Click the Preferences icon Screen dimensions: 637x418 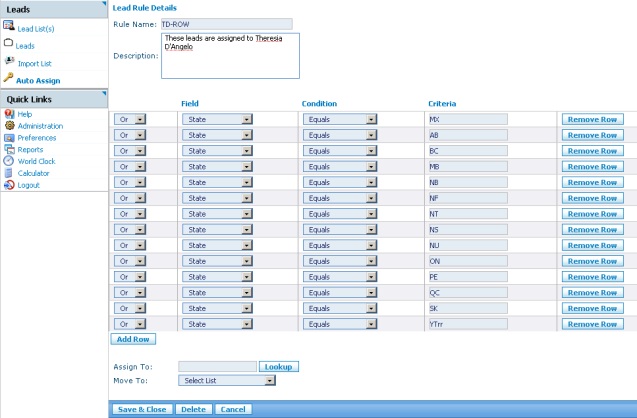coord(9,138)
